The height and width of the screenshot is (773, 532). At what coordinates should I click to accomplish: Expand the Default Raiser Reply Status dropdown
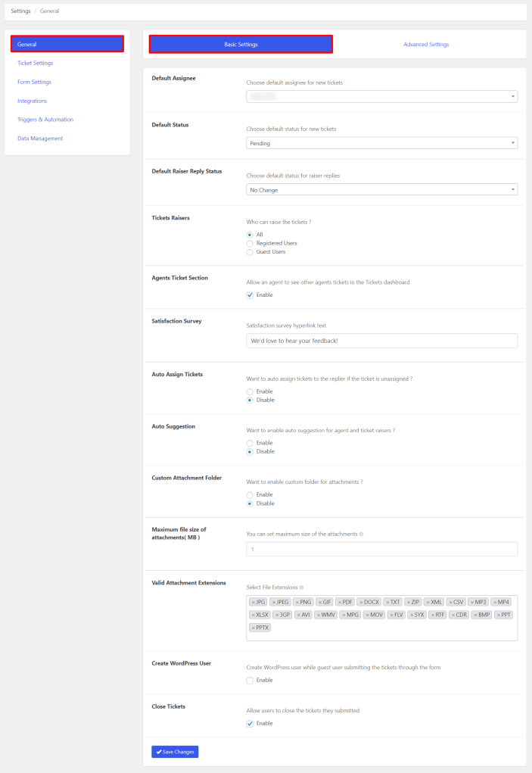tap(381, 189)
